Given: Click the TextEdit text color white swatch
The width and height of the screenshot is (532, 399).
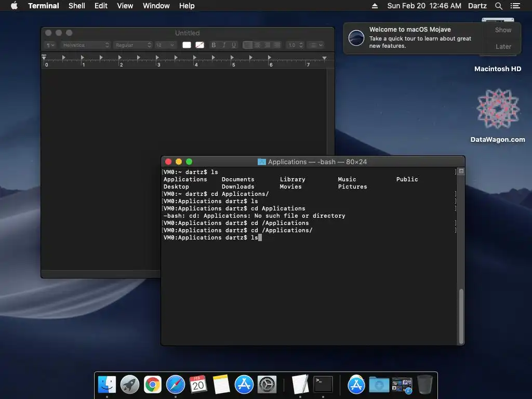Looking at the screenshot, I should (187, 45).
